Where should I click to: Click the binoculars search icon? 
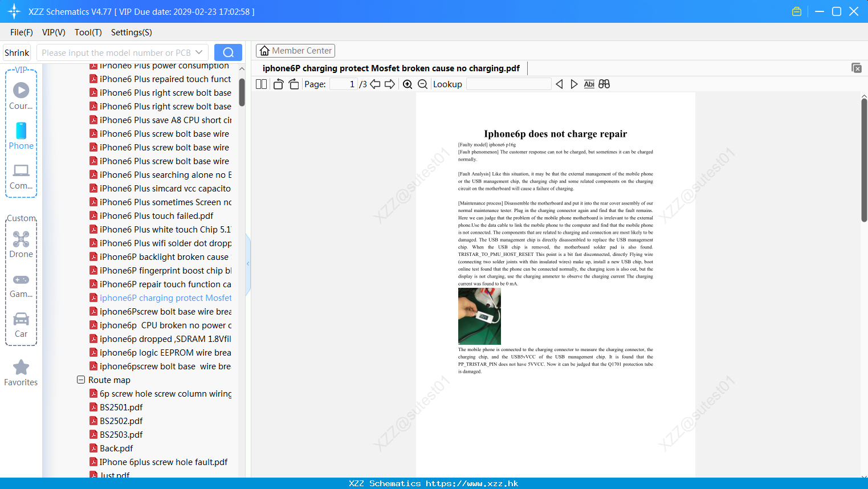click(x=604, y=84)
